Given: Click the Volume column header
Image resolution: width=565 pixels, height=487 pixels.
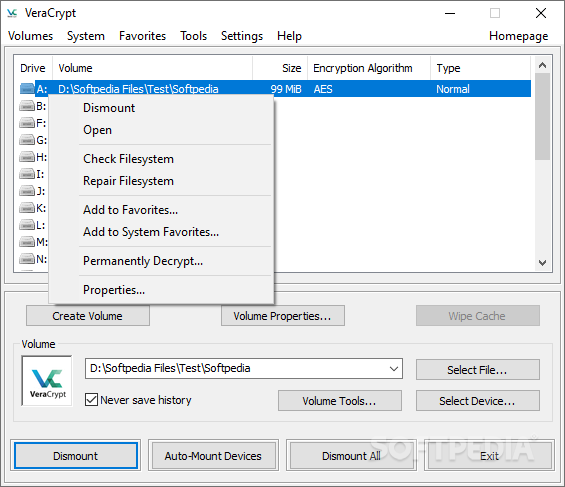Looking at the screenshot, I should pyautogui.click(x=152, y=68).
